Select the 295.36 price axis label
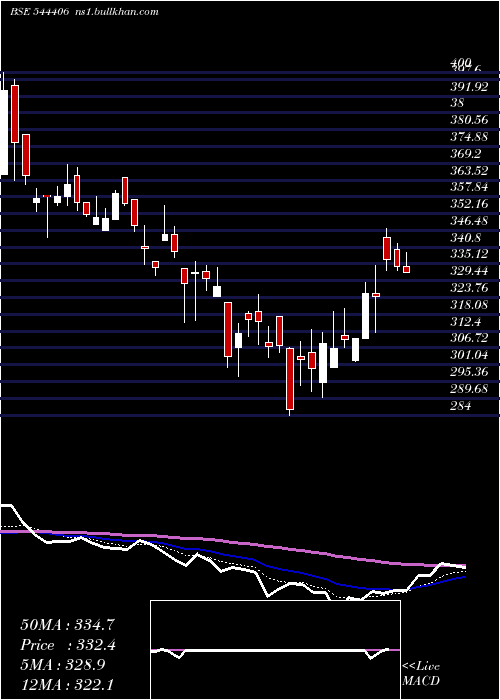The width and height of the screenshot is (500, 700). [x=469, y=372]
